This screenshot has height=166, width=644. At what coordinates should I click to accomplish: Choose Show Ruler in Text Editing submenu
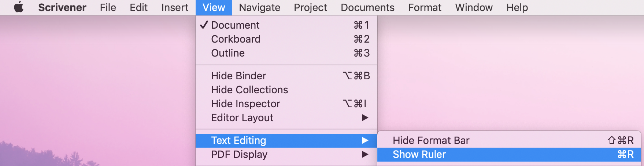pyautogui.click(x=509, y=154)
